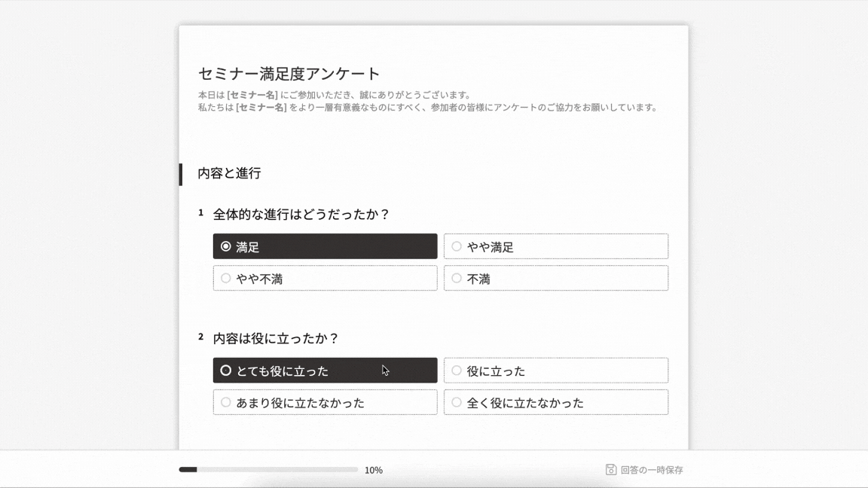Select the 役に立った option
Viewport: 868px width, 488px height.
555,371
